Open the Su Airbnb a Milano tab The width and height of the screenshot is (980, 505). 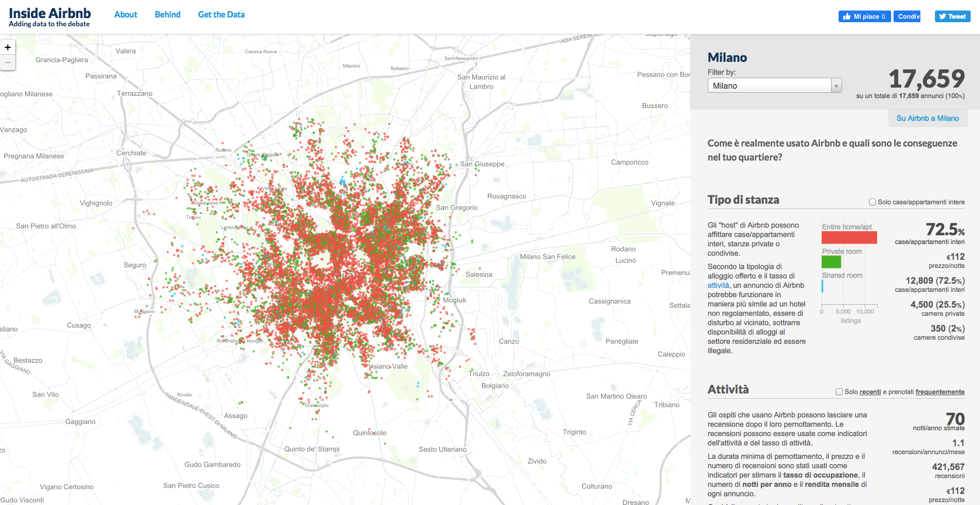[x=927, y=118]
